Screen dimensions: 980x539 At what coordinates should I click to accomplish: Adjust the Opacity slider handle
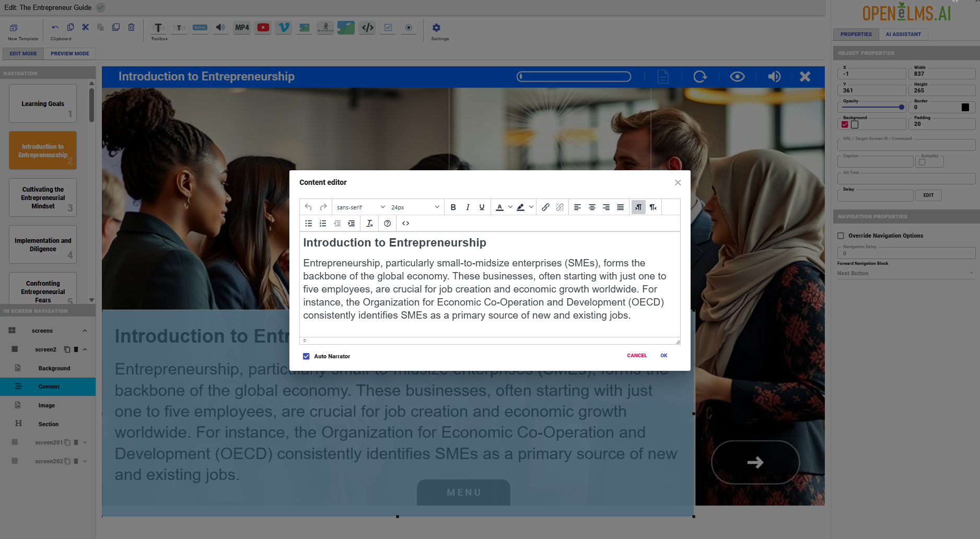(x=902, y=107)
